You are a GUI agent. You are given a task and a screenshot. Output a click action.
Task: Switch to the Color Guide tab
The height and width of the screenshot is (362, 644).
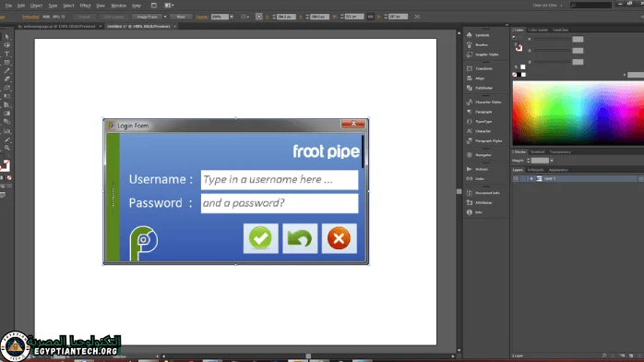538,30
